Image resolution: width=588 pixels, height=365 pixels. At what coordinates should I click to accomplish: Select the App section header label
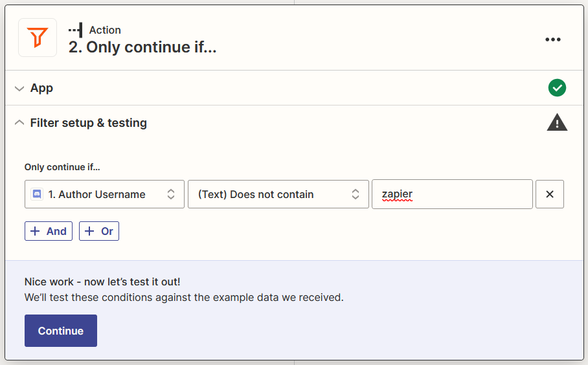coord(41,88)
